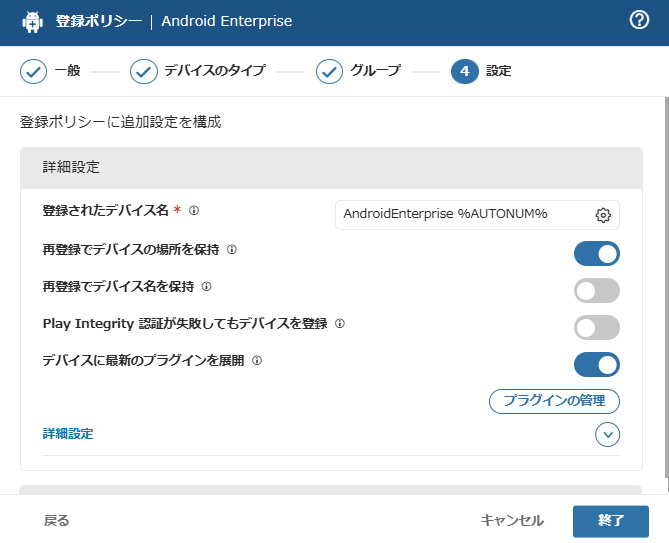Select the 一般 step label
The image size is (669, 543).
pos(67,70)
